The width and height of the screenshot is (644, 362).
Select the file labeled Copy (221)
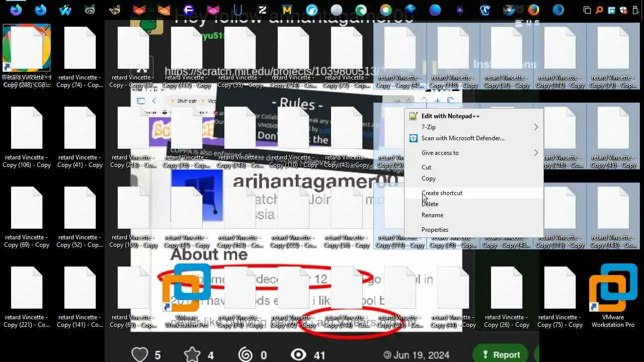pyautogui.click(x=27, y=297)
